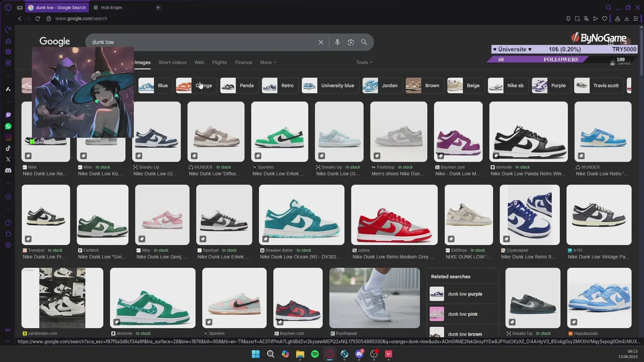Click in the dunk low search field
Screen dimensions: 644x362
[201, 42]
